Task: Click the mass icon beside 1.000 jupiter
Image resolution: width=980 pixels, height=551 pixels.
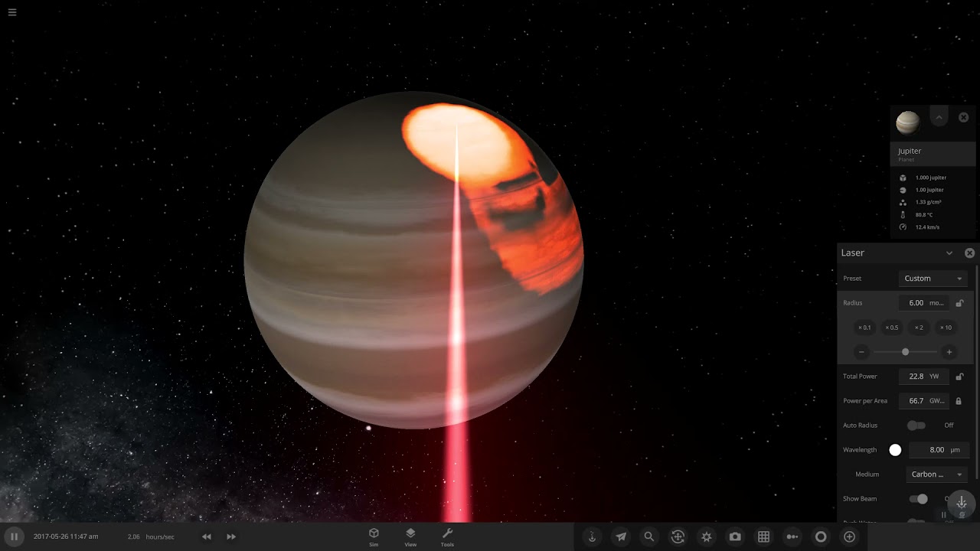Action: coord(903,178)
